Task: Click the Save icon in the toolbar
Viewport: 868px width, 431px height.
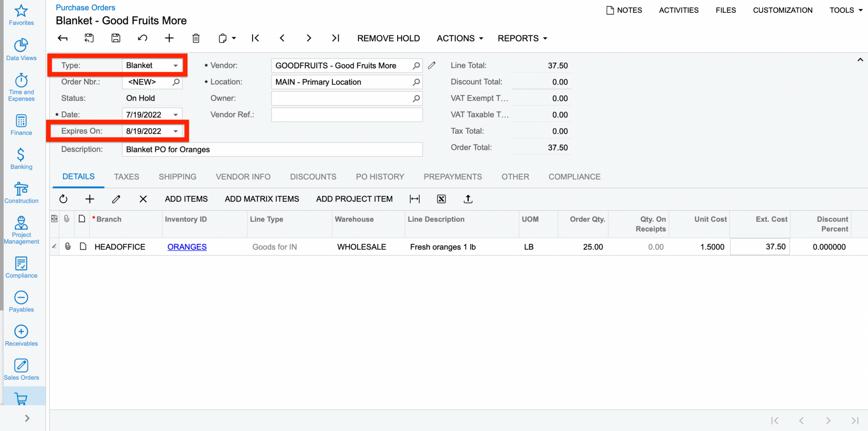Action: click(115, 38)
